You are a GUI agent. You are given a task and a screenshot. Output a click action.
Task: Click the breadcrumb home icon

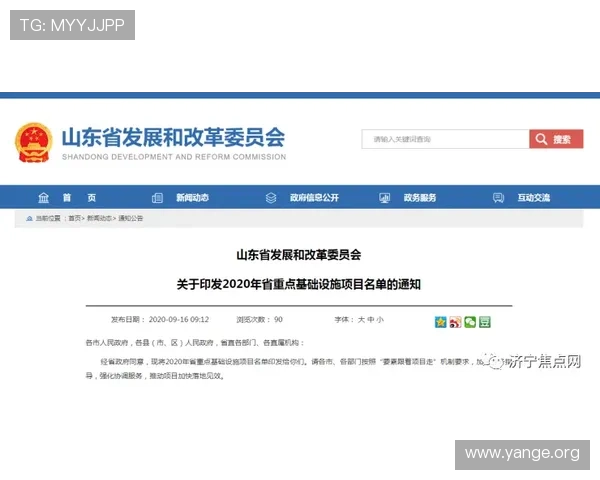29,218
